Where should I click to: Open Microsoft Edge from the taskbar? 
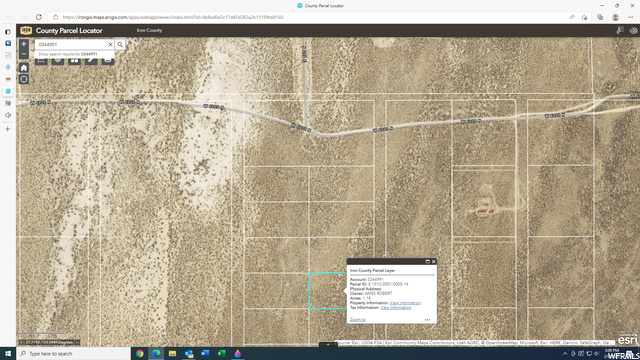coord(156,353)
